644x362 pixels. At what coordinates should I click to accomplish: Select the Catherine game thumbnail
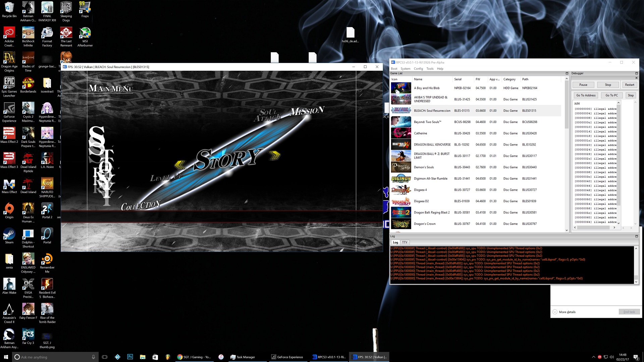pos(401,133)
